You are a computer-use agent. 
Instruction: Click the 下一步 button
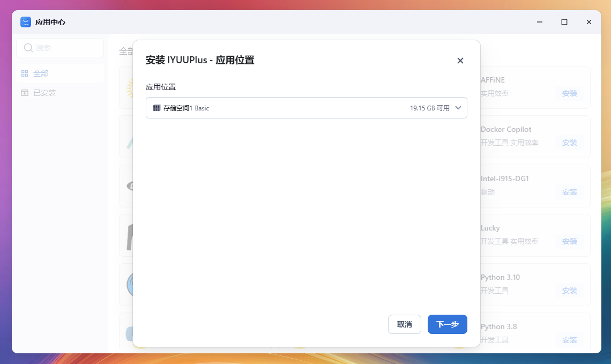448,324
